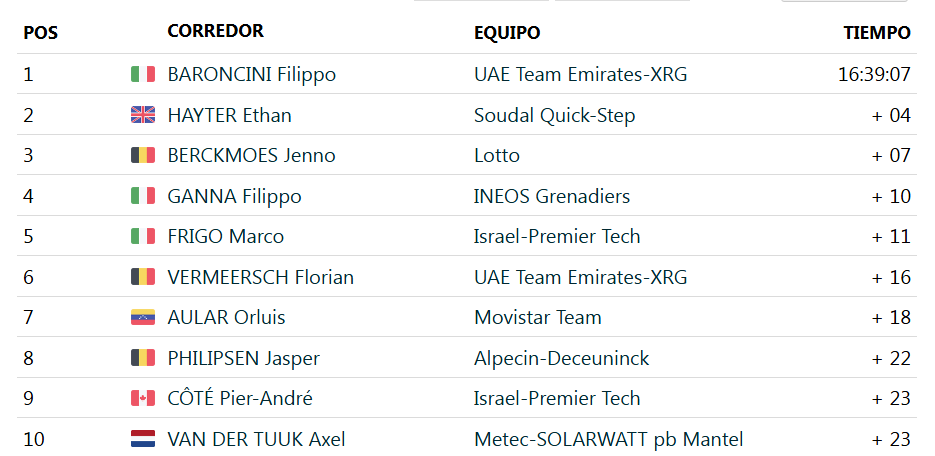Click the TIEMPO column header
This screenshot has width=935, height=456.
[877, 32]
